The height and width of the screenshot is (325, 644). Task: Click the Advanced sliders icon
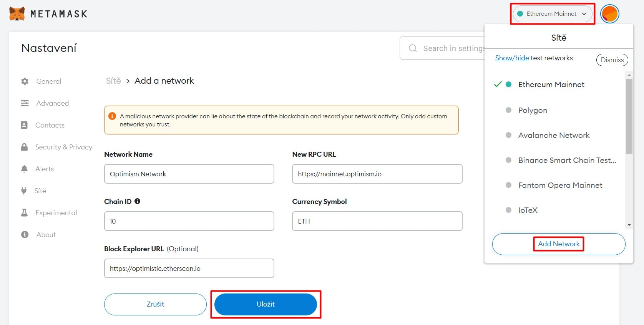25,103
